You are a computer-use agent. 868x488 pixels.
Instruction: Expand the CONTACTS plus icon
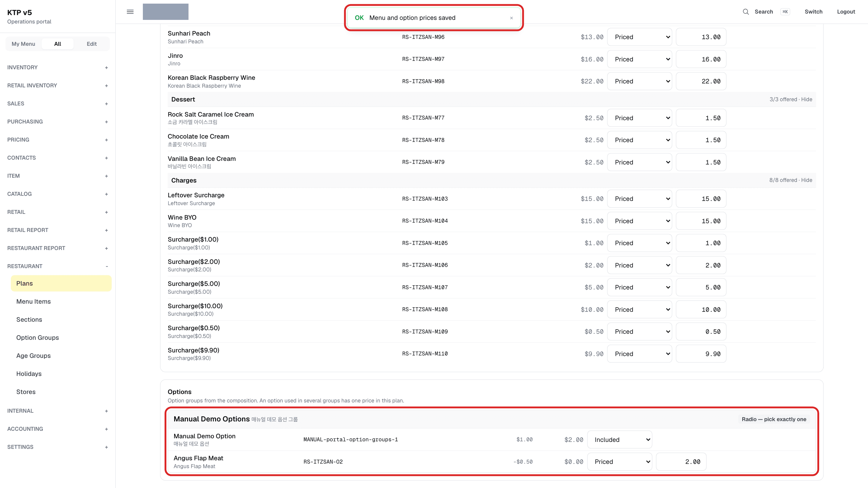click(106, 158)
